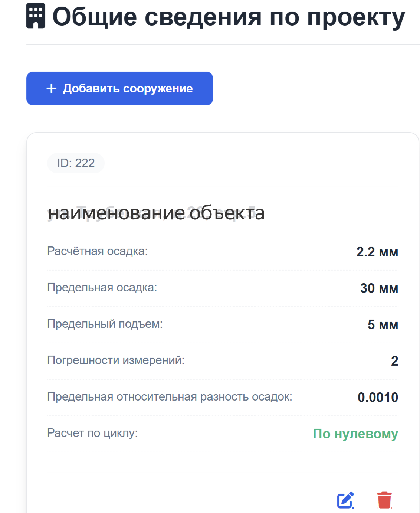Click the "ID: 222" badge
The image size is (420, 513).
pos(76,163)
